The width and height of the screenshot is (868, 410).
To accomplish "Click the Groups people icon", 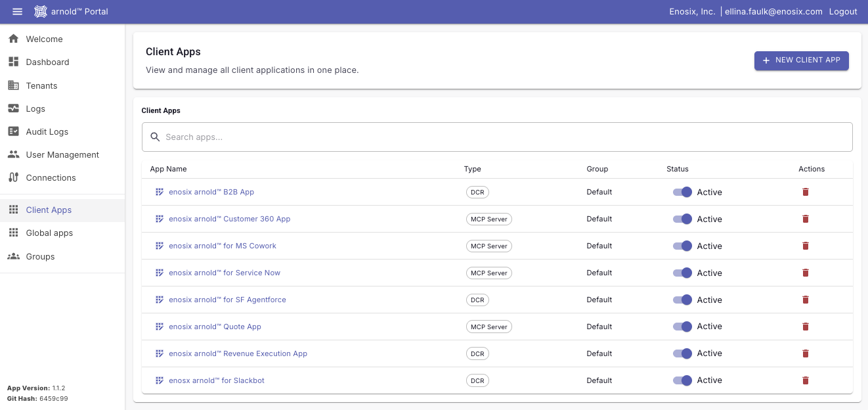I will (13, 256).
